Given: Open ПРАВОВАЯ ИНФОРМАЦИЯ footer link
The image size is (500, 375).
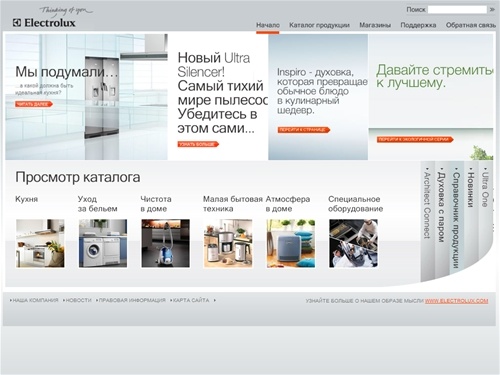Looking at the screenshot, I should [x=131, y=300].
